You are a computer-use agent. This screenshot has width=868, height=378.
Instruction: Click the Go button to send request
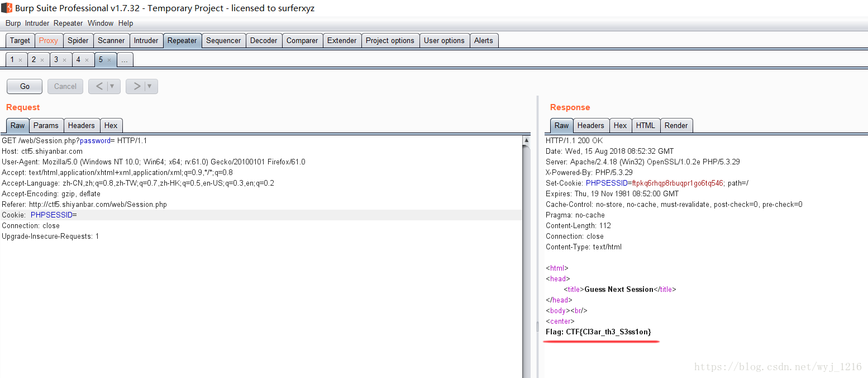(x=25, y=86)
